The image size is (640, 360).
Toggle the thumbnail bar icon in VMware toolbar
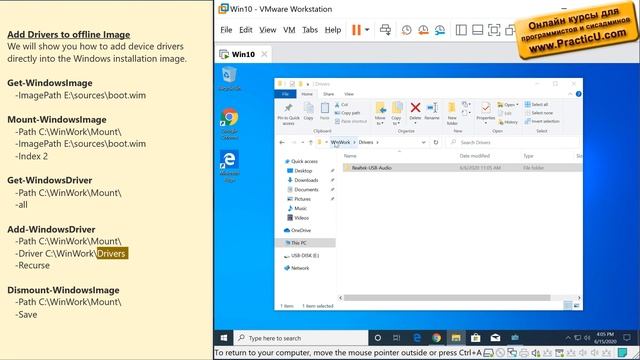coord(477,30)
